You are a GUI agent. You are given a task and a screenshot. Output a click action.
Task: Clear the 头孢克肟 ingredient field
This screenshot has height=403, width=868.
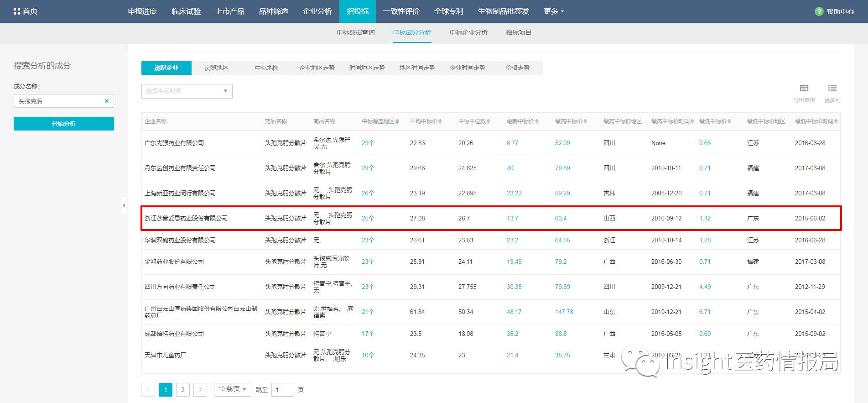pyautogui.click(x=107, y=101)
